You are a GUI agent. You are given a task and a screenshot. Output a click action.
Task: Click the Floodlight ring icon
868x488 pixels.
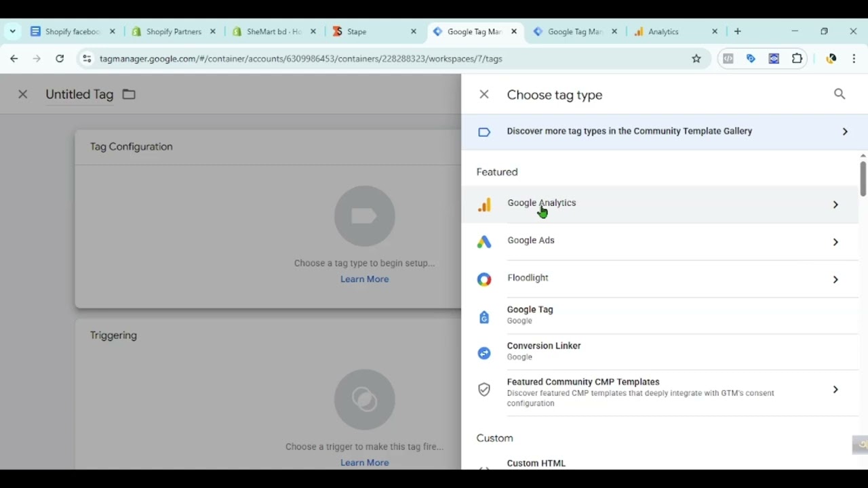[x=484, y=279]
